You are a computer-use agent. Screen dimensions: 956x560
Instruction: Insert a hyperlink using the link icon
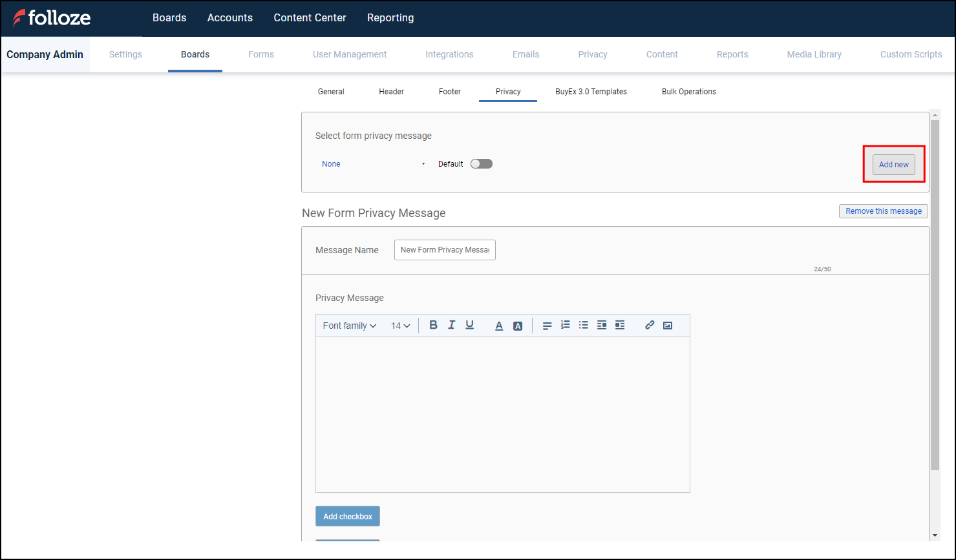click(x=650, y=325)
